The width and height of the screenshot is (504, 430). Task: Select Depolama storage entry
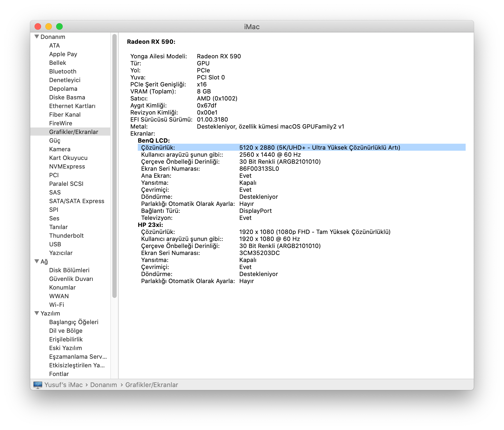tap(63, 89)
